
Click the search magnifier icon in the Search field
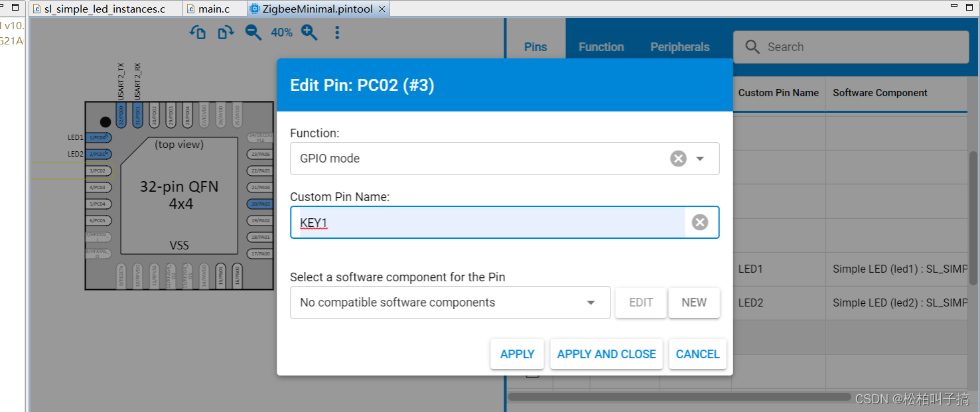[752, 46]
